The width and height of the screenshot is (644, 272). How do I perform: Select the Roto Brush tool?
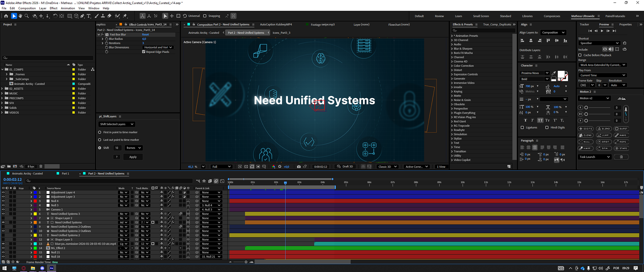click(117, 16)
